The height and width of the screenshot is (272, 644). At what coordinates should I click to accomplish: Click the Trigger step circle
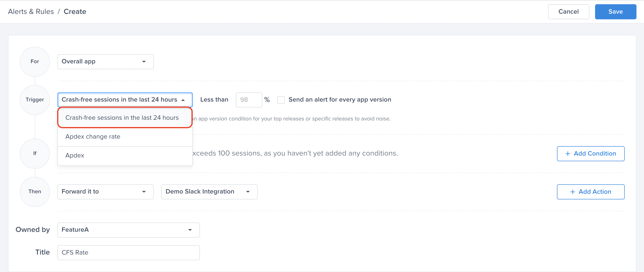click(x=35, y=100)
